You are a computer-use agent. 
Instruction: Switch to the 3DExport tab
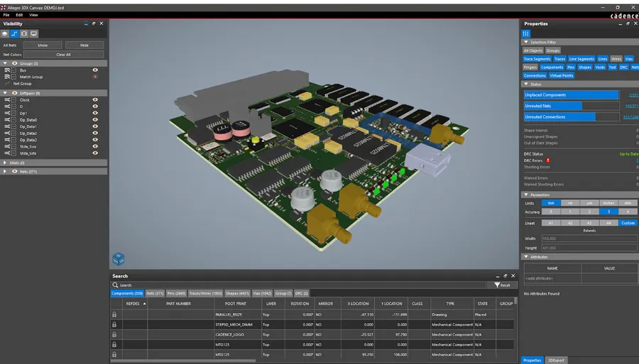click(x=556, y=360)
